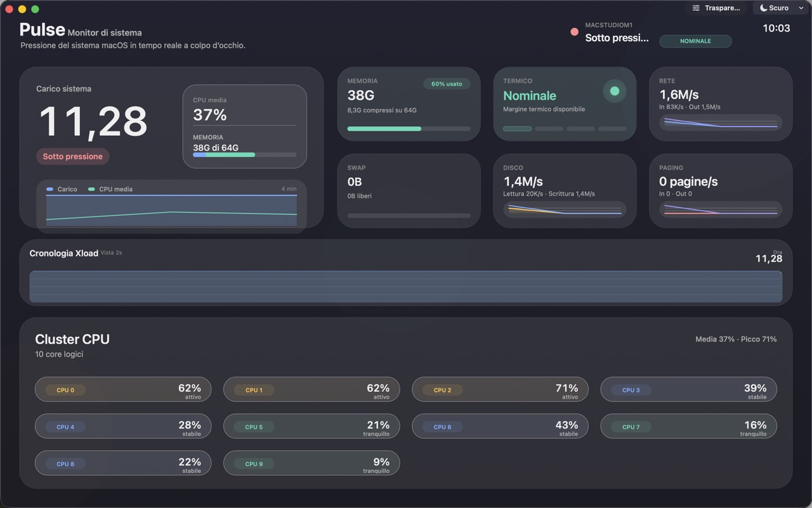Click the 0 pagine/s value

click(688, 182)
